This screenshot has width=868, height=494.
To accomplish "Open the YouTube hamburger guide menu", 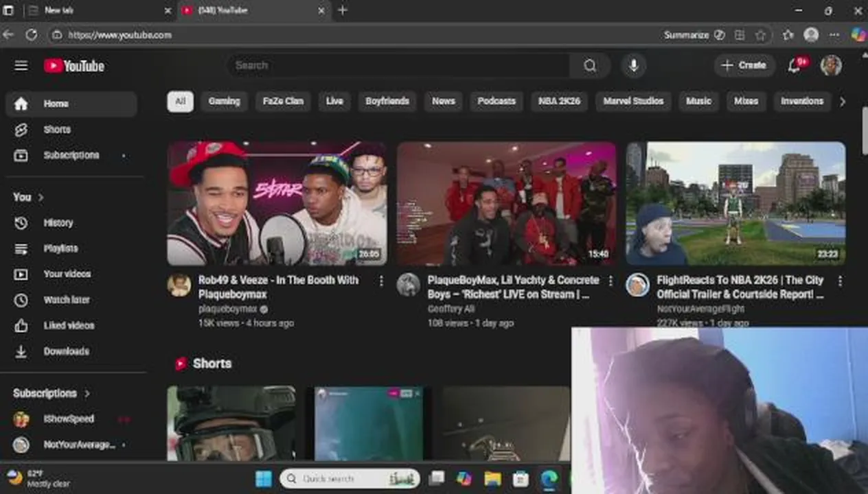I will (x=21, y=66).
